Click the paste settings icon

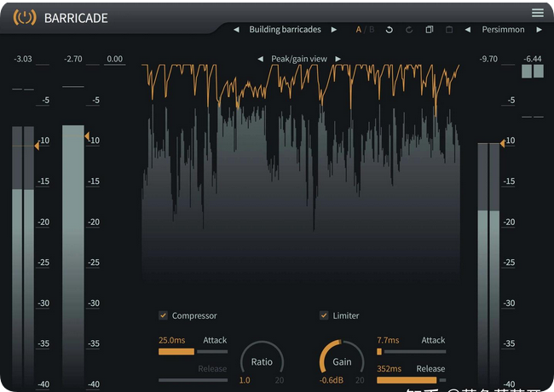[449, 30]
